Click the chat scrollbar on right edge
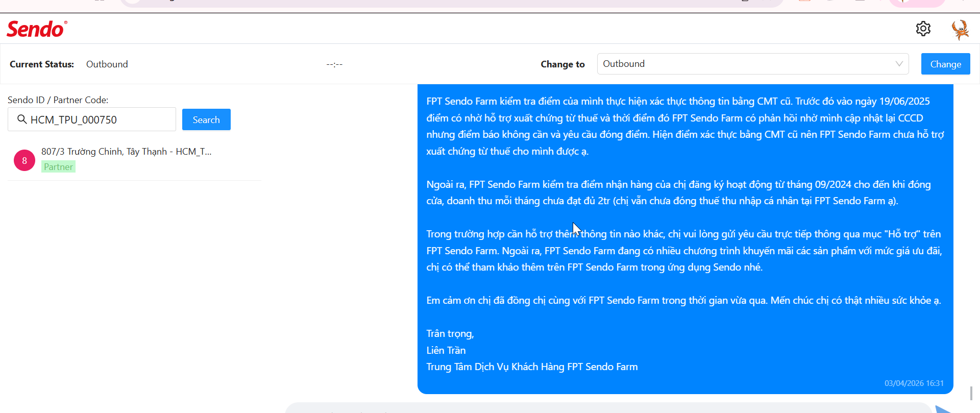Screen dimensions: 980x413 971,393
